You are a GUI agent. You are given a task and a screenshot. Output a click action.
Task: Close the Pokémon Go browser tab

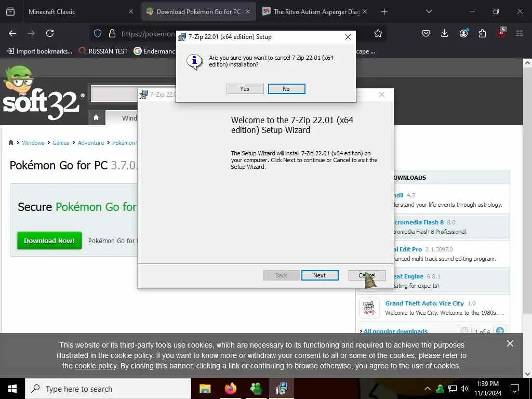248,11
